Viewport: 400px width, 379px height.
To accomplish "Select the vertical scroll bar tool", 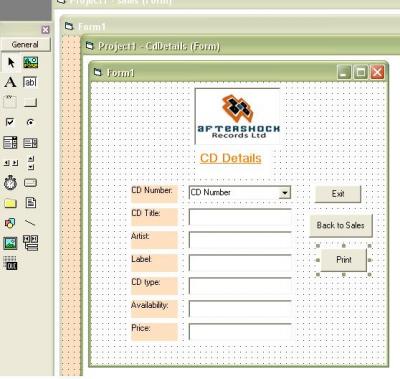I will click(31, 163).
